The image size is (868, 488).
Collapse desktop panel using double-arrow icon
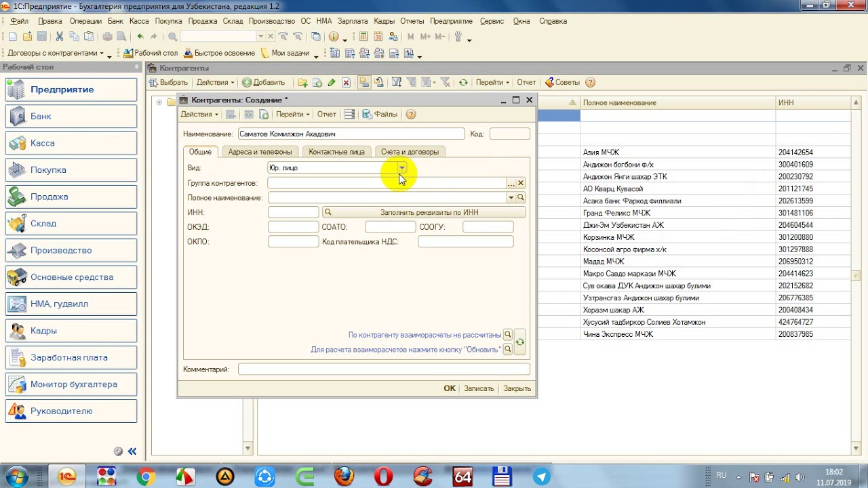tap(132, 451)
